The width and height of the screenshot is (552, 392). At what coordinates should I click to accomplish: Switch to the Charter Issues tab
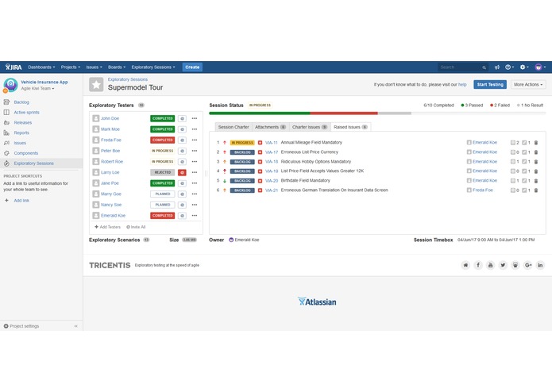point(310,127)
